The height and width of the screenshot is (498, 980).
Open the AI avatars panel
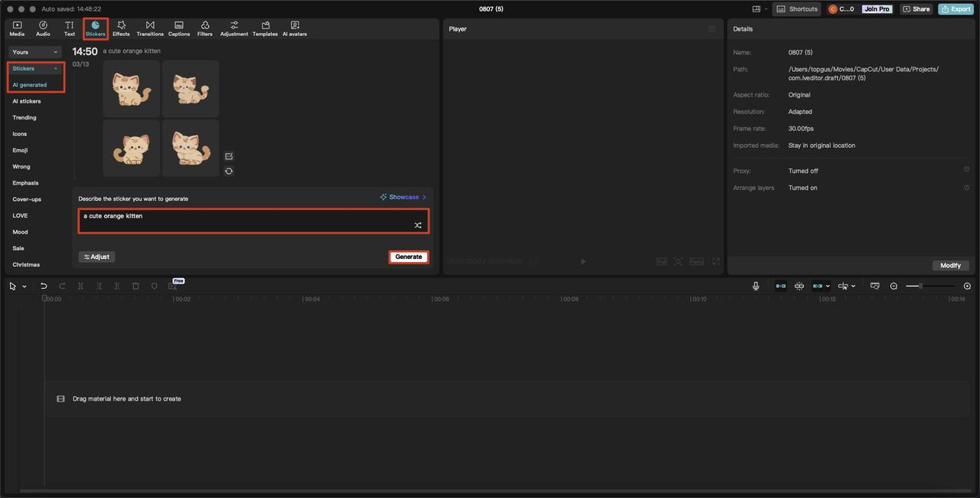pyautogui.click(x=295, y=28)
